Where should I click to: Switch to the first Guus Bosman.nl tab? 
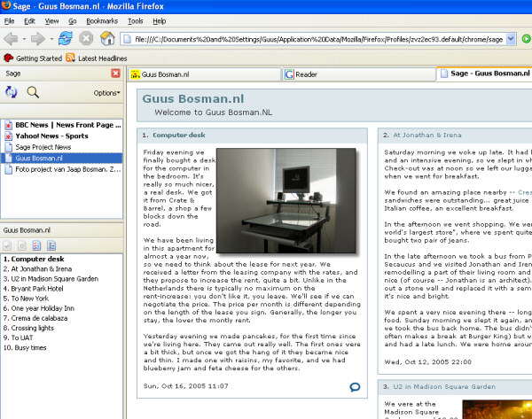205,74
